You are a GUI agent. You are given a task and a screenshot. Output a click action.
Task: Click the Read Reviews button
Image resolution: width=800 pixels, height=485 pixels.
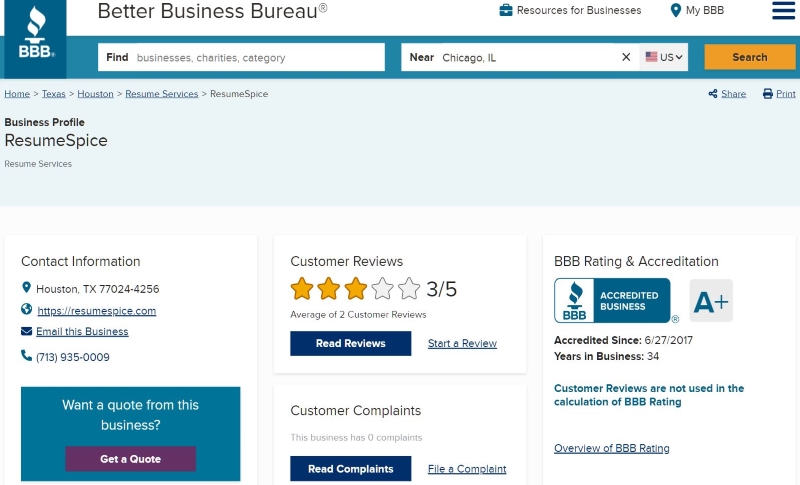pos(351,343)
